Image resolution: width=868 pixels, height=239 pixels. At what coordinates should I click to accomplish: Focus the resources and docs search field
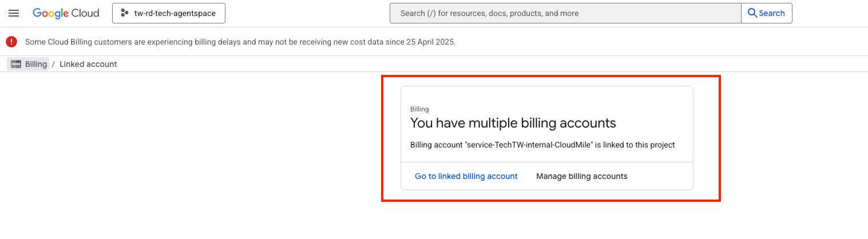pos(565,13)
